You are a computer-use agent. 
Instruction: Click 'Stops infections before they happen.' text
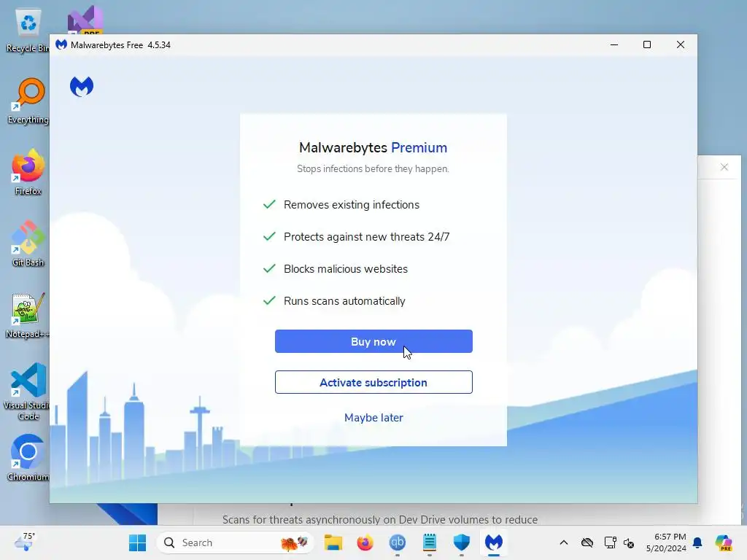373,168
